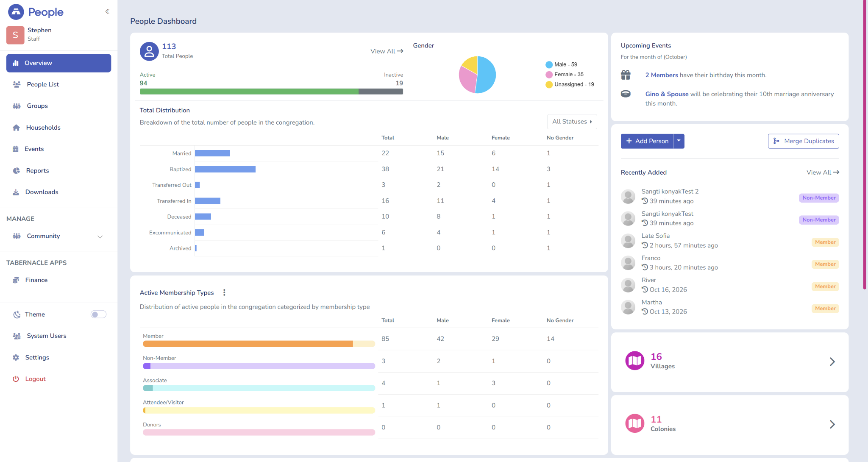Expand the Community menu chevron
Viewport: 868px width, 462px height.
100,237
